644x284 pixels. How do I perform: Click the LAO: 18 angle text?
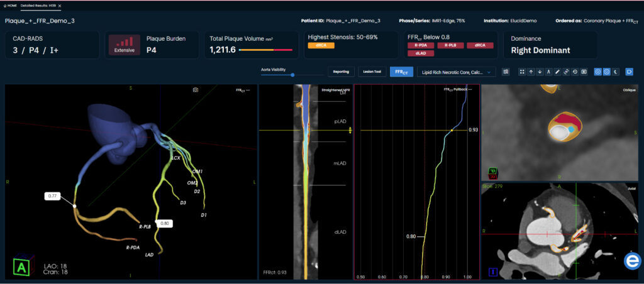[55, 266]
